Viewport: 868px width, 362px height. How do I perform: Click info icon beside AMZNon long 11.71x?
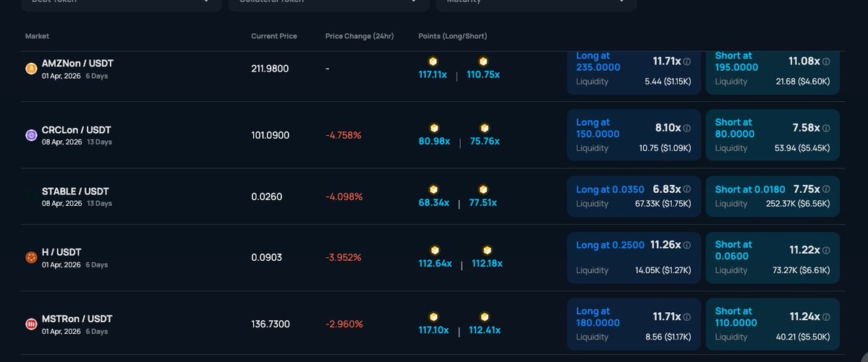pyautogui.click(x=687, y=62)
